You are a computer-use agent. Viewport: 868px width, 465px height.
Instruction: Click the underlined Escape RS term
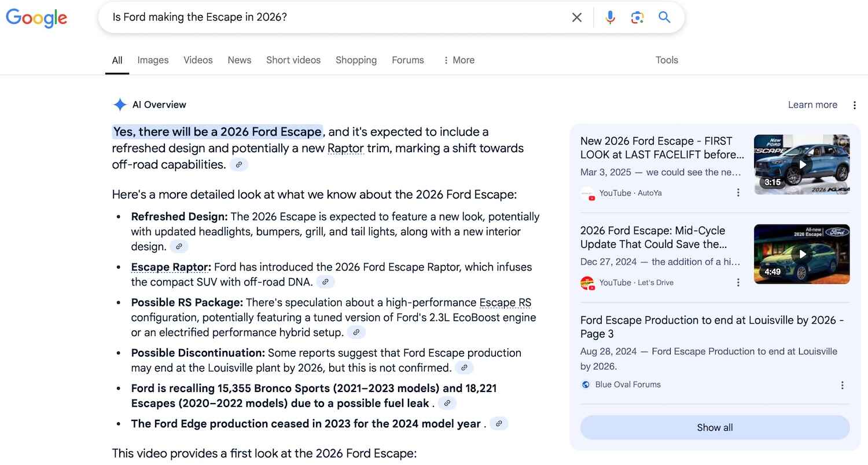click(x=505, y=302)
